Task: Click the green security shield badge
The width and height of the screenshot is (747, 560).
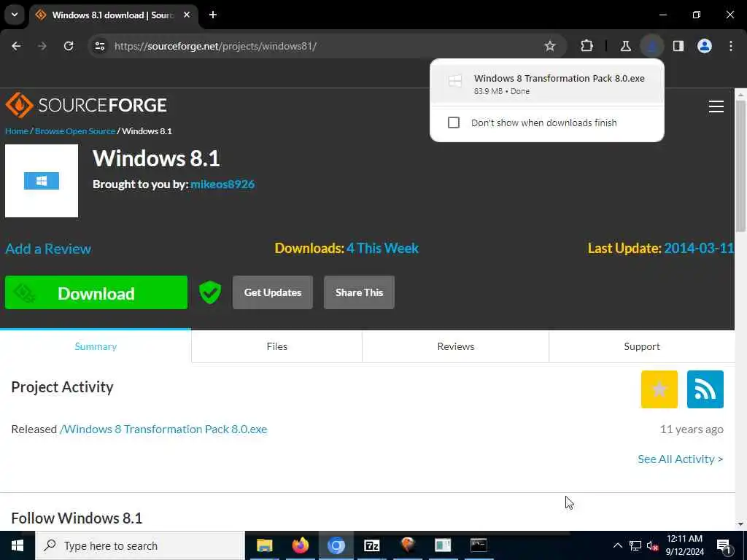Action: tap(210, 292)
